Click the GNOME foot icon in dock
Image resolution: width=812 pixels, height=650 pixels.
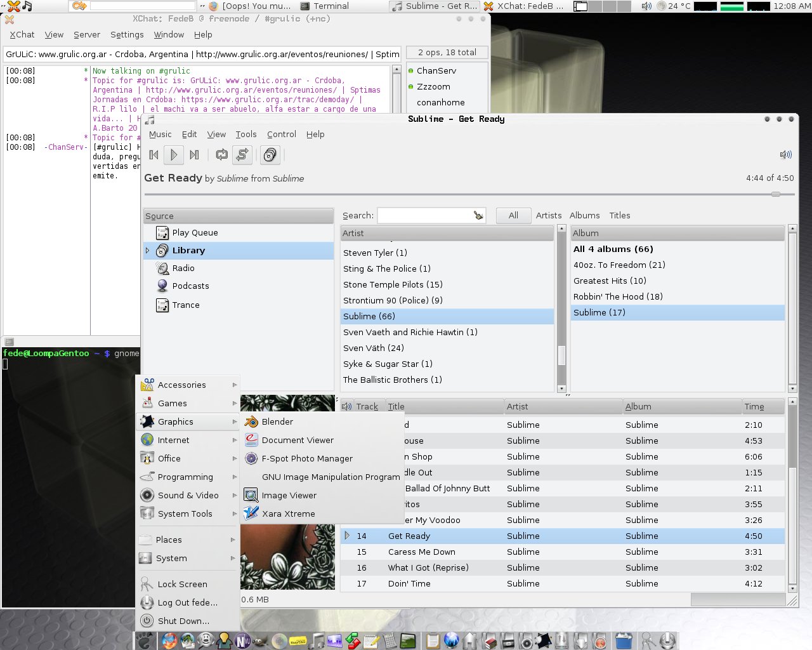click(145, 641)
